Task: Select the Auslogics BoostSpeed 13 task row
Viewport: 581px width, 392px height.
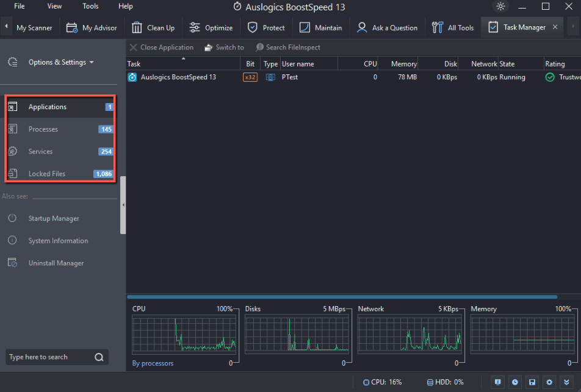Action: pos(353,77)
